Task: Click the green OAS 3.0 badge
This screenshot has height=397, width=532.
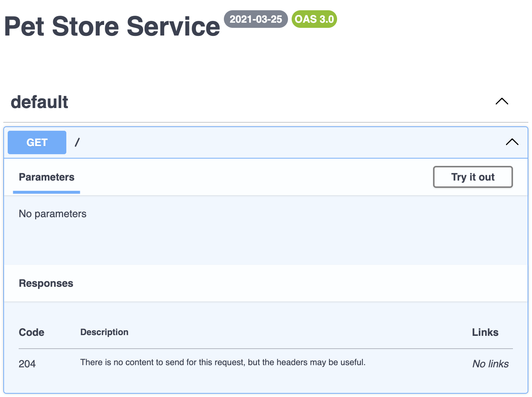Action: [314, 19]
